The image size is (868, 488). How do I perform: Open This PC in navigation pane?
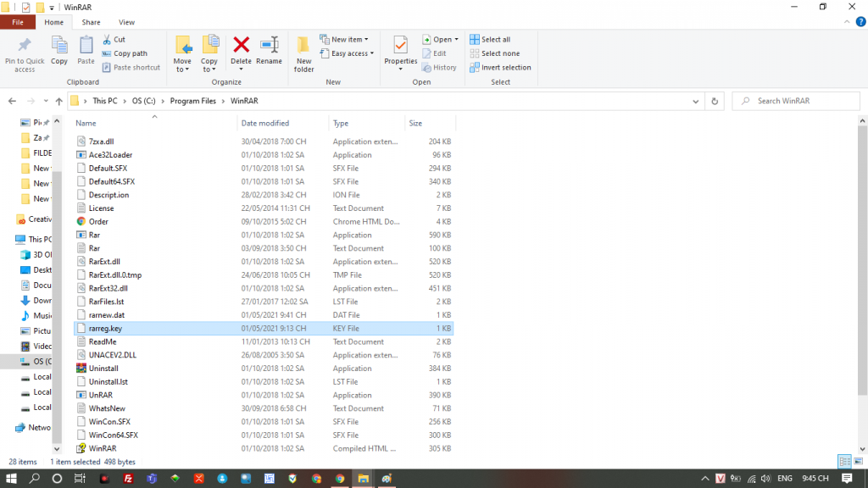pos(33,239)
